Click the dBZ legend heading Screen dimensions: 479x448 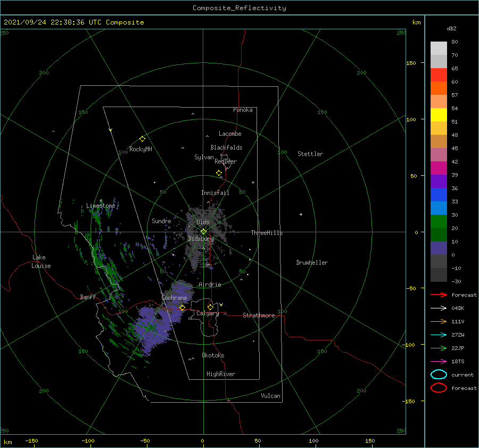[451, 28]
